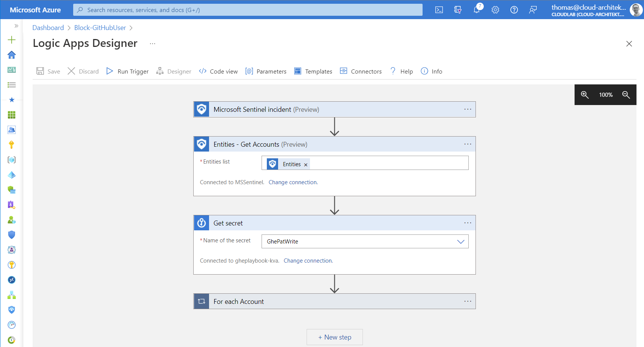Expand the Microsoft Sentinel incident trigger step
The width and height of the screenshot is (644, 347).
point(334,110)
